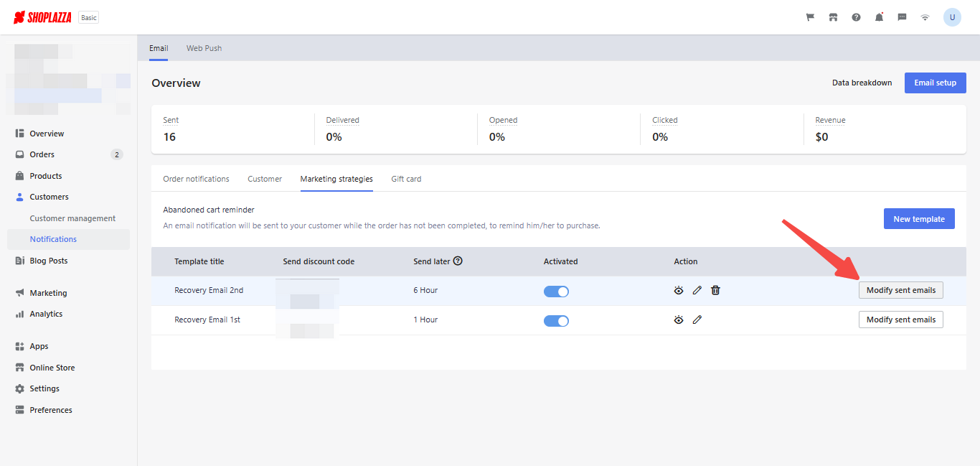Image resolution: width=980 pixels, height=466 pixels.
Task: Click Modify sent emails for Recovery Email 2nd
Action: [x=901, y=290]
